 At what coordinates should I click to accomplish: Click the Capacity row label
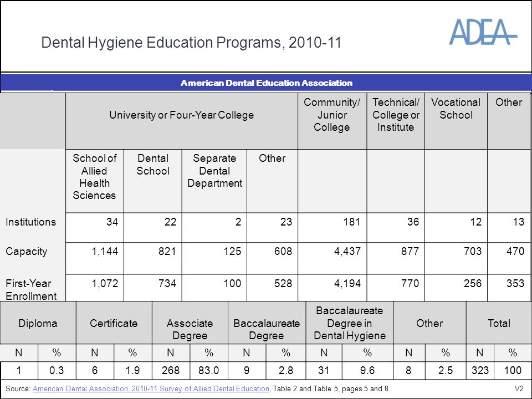click(26, 252)
